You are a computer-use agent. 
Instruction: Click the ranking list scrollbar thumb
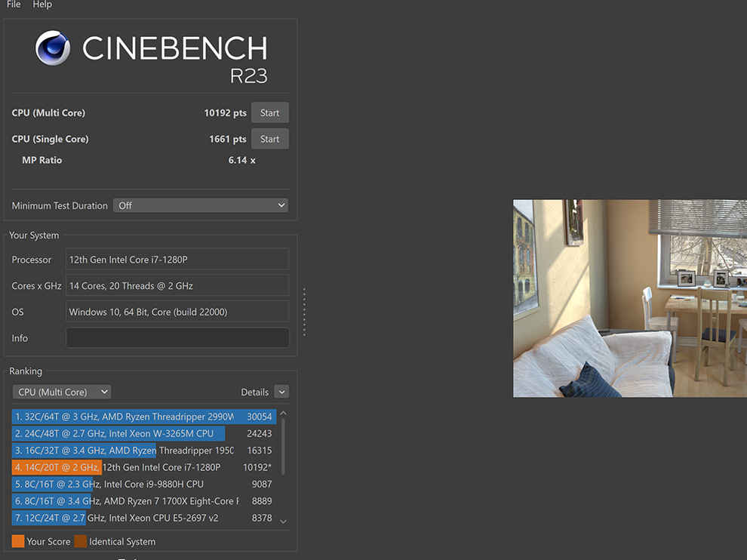point(284,447)
